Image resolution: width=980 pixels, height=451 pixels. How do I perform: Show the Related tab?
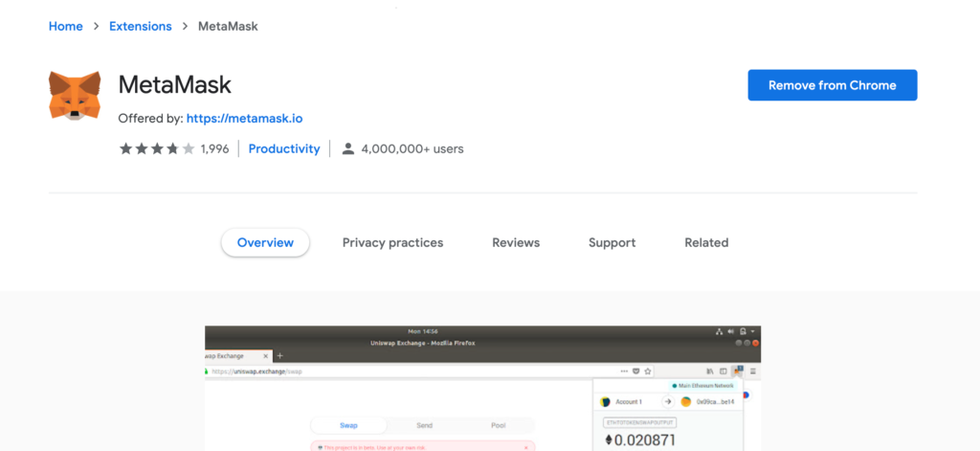(706, 242)
